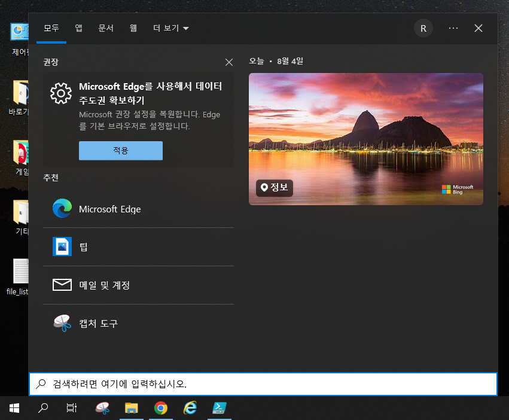Launch Snipping Tool from the taskbar
Viewport: 509px width, 420px height.
pos(103,408)
